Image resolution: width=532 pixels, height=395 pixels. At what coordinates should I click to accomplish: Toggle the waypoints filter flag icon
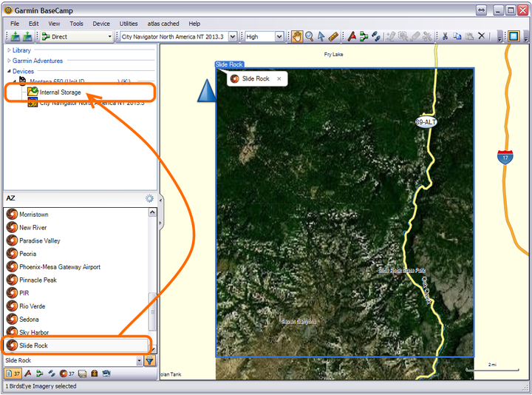(28, 374)
